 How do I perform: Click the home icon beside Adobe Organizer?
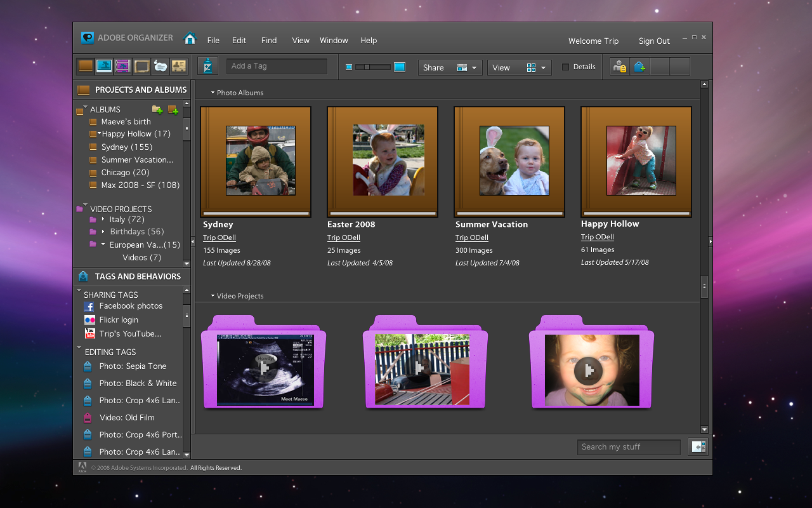coord(190,39)
